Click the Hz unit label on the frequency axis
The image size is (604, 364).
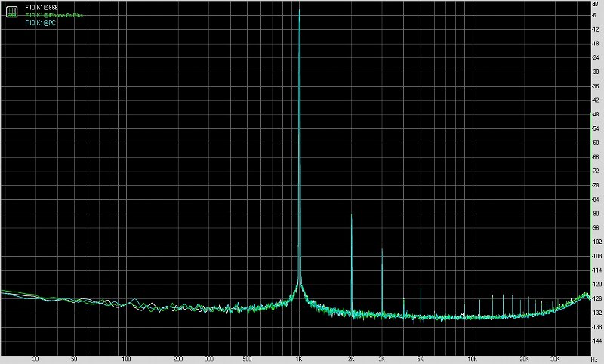[x=594, y=359]
